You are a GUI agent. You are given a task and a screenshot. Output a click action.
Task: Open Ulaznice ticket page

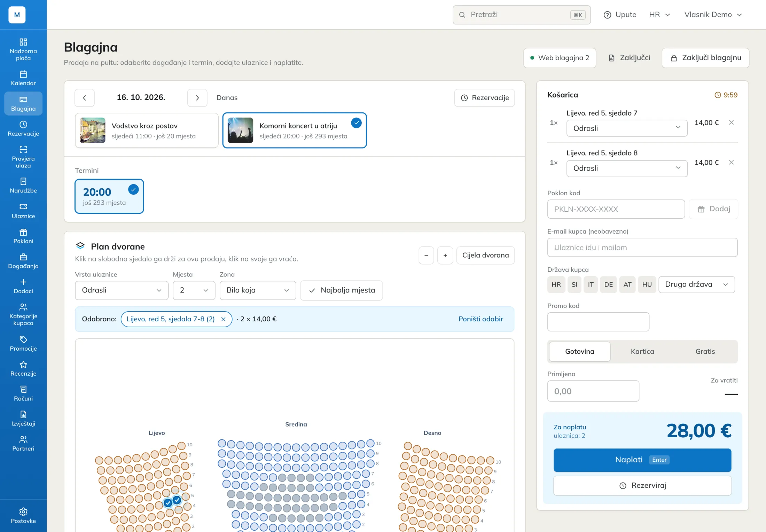tap(23, 211)
